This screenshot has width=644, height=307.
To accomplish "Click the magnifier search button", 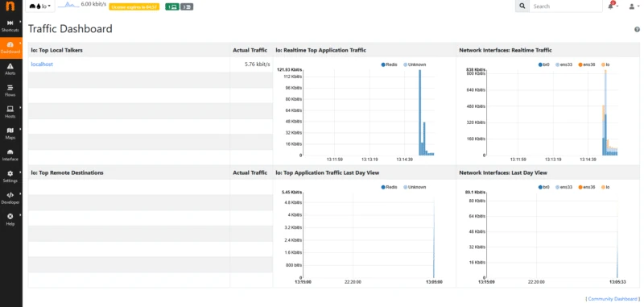I will (522, 6).
